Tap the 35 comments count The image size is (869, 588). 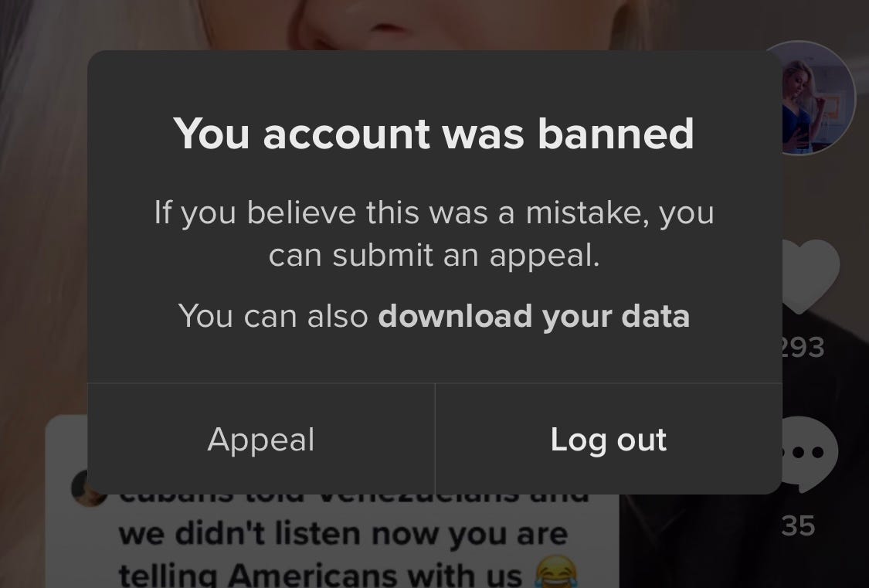click(798, 525)
